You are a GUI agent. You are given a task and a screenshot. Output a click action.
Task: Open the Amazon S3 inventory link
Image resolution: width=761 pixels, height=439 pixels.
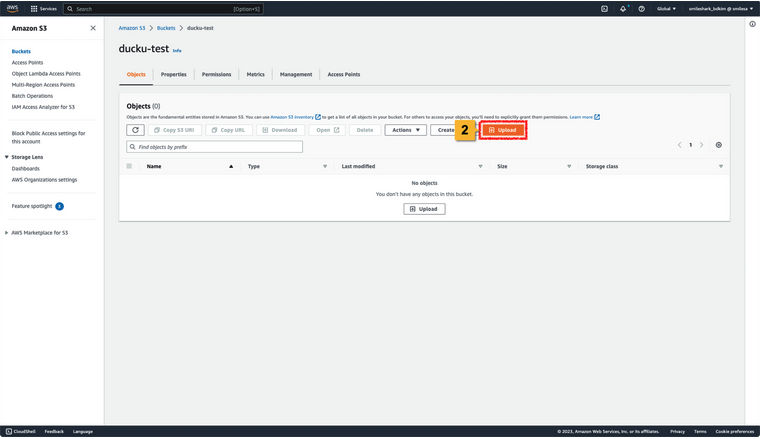[x=292, y=117]
